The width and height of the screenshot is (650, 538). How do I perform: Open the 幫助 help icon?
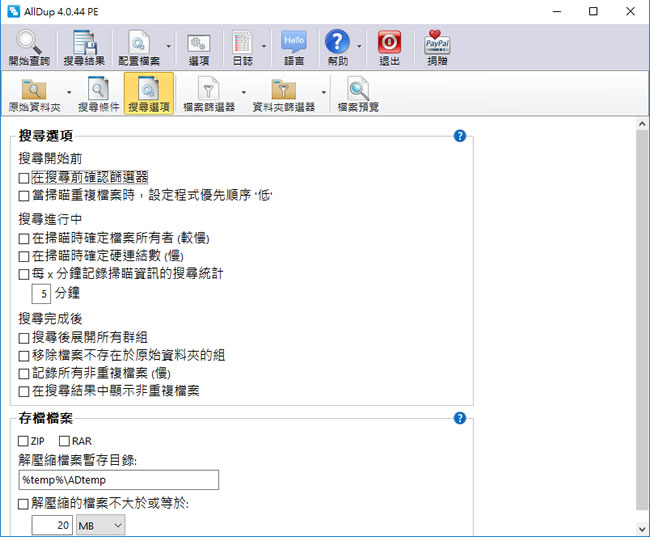coord(337,48)
